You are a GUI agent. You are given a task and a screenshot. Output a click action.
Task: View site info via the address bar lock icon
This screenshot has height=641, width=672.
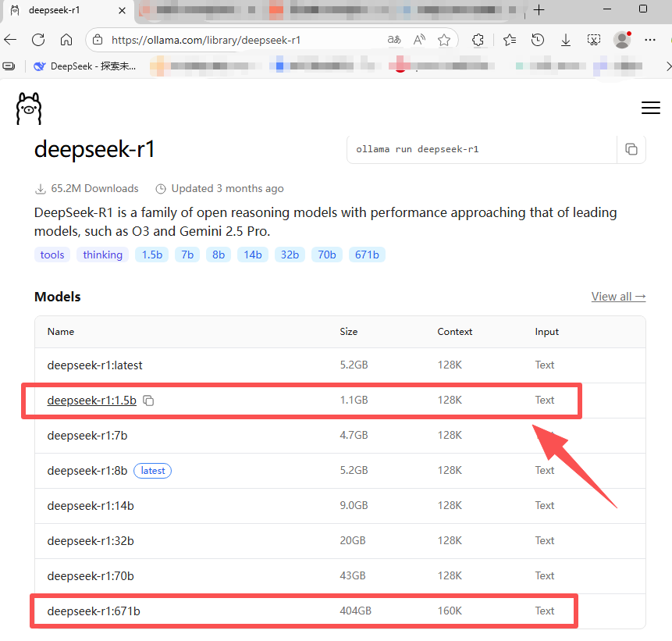(98, 40)
